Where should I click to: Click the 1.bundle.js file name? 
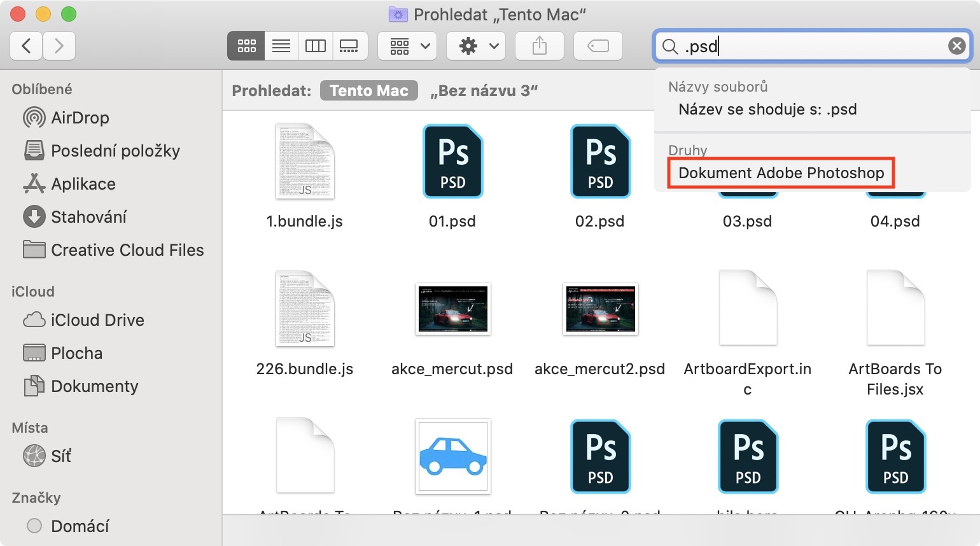pos(305,221)
